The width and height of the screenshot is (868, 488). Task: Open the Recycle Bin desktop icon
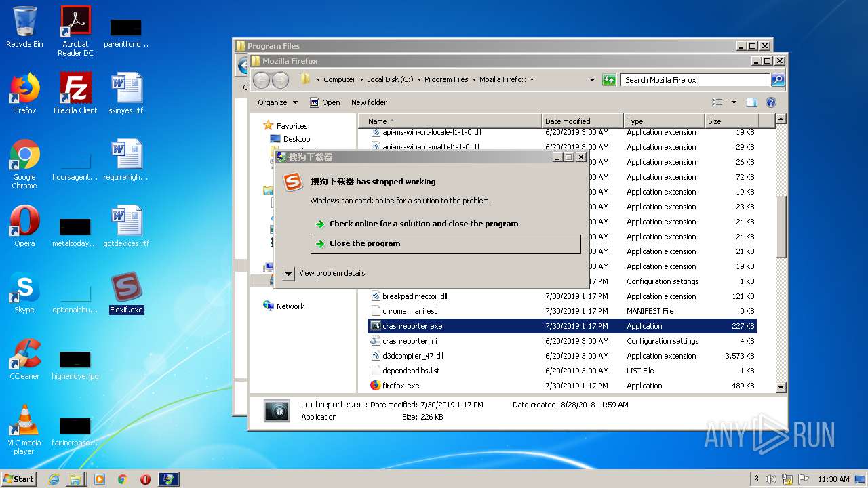[24, 27]
